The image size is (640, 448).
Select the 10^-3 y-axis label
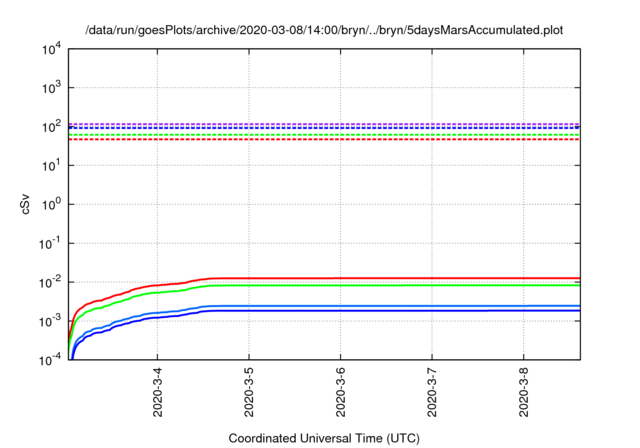50,322
